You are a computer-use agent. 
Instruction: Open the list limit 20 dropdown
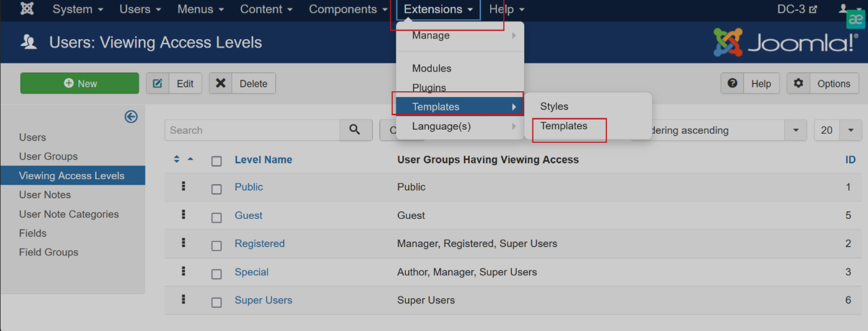pyautogui.click(x=850, y=130)
